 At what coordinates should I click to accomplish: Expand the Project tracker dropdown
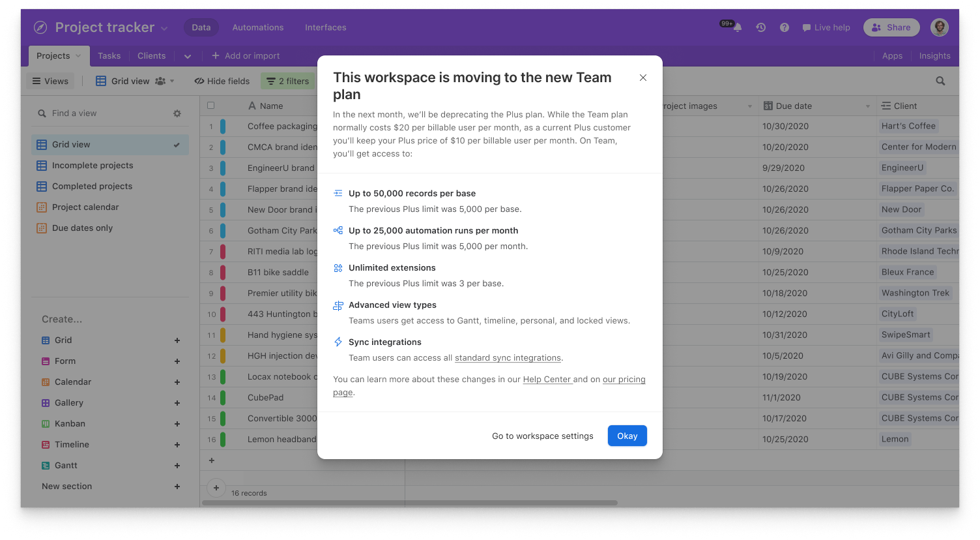tap(164, 27)
